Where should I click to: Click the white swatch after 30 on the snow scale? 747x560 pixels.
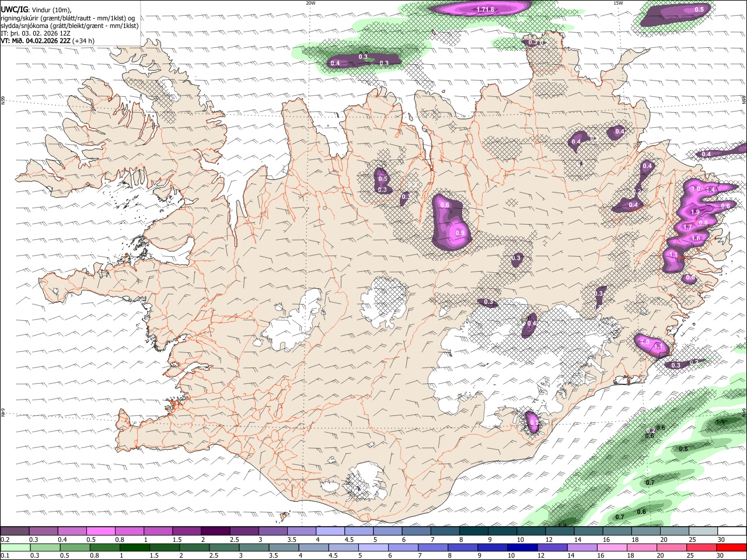732,531
